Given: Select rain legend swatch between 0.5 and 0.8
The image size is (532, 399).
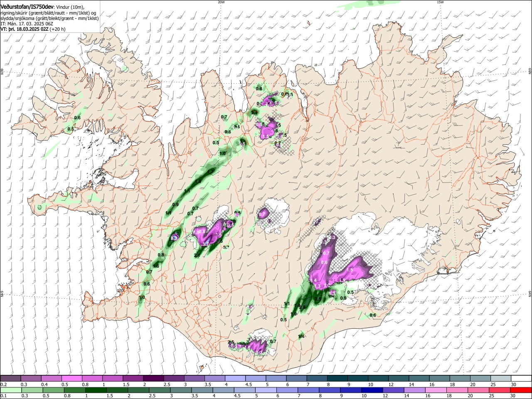Looking at the screenshot, I should (53, 390).
